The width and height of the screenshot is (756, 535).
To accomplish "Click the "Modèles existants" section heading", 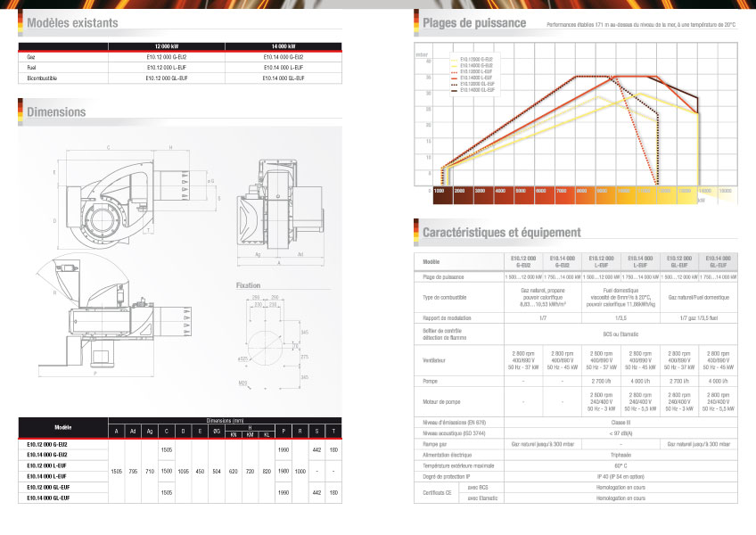I will coord(72,22).
